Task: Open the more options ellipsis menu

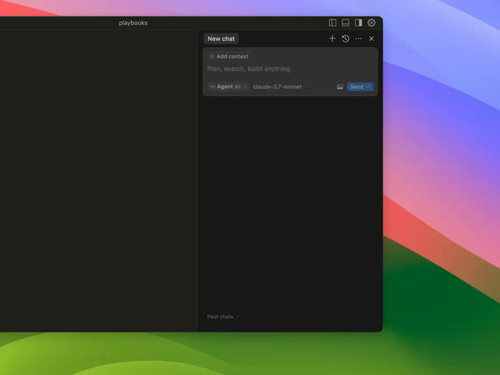Action: tap(358, 39)
